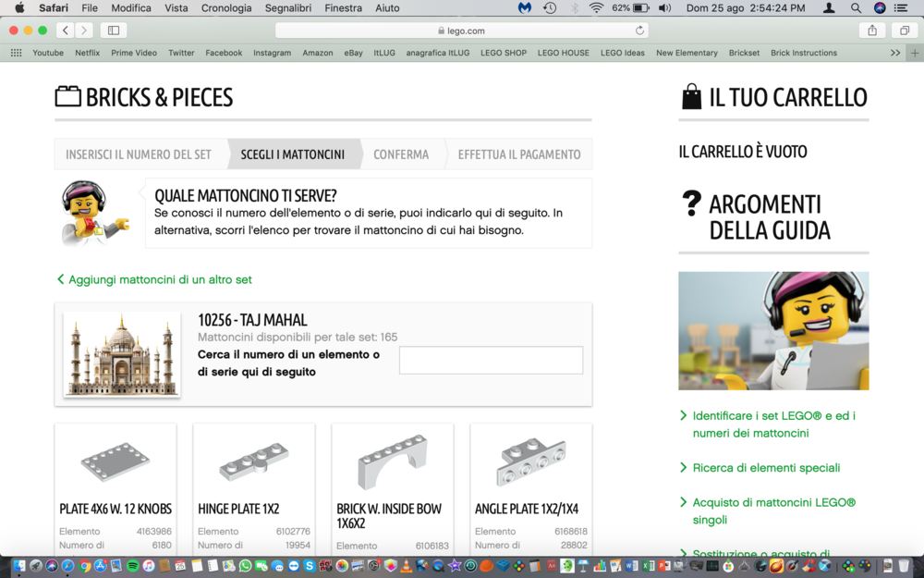Open Microsoft Excel from the dock

click(x=648, y=566)
